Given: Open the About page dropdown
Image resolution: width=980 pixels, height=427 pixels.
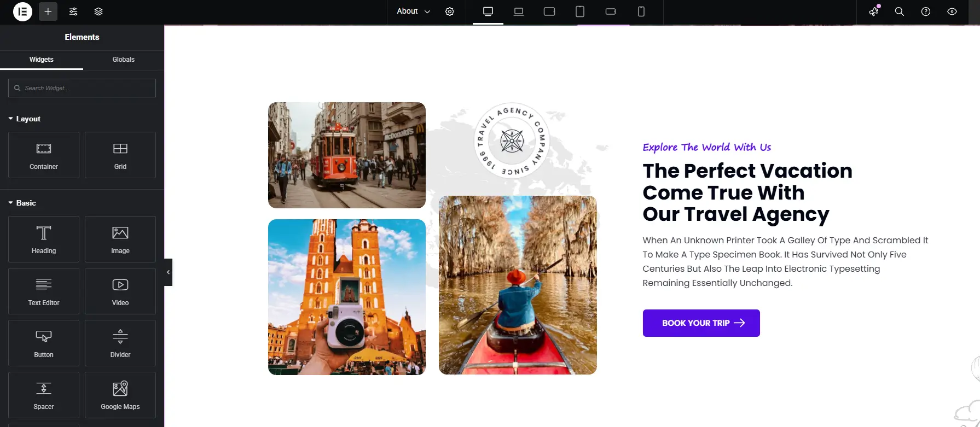Looking at the screenshot, I should coord(413,11).
